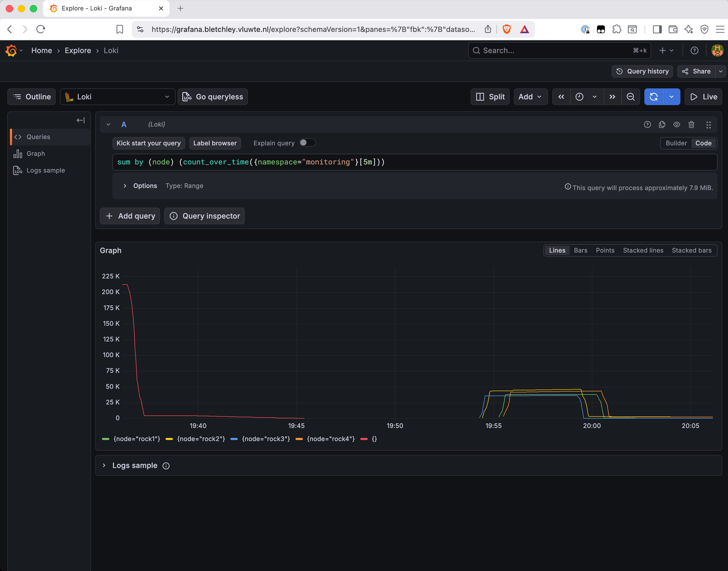Viewport: 728px width, 571px height.
Task: Open the Query inspector
Action: click(205, 216)
